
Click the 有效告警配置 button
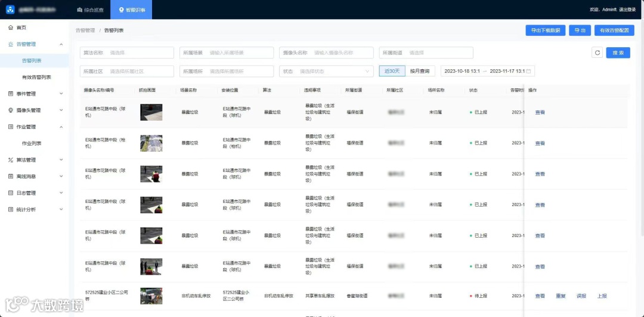coord(614,30)
